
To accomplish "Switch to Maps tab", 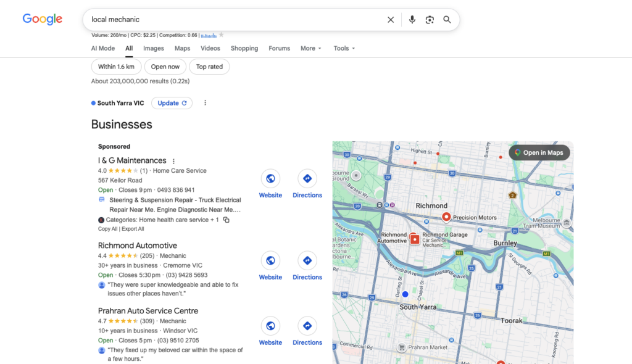I will click(x=182, y=48).
